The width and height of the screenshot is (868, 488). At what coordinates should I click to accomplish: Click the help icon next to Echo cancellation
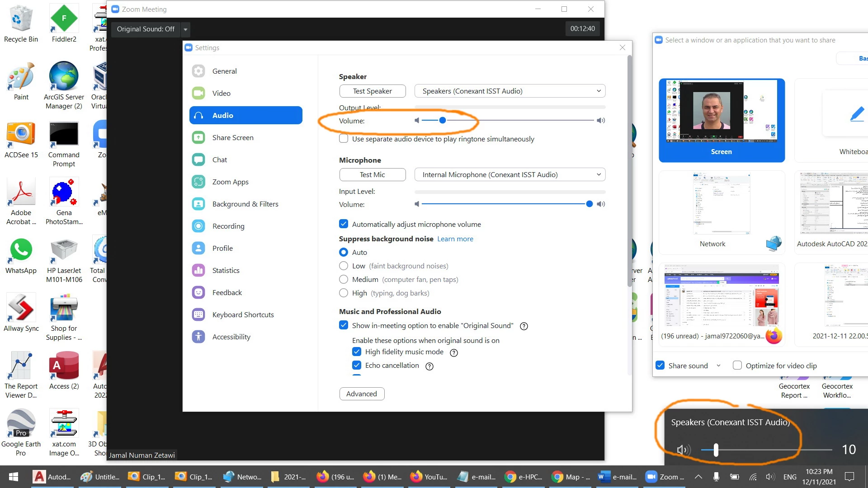pos(429,366)
